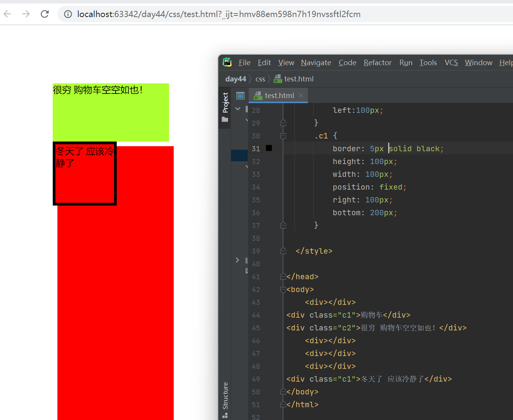513x420 pixels.
Task: Click the browser forward arrow
Action: tap(26, 14)
